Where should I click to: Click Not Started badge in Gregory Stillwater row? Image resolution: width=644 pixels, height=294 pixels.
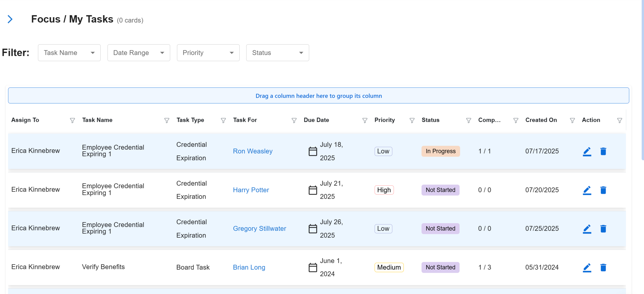tap(440, 229)
